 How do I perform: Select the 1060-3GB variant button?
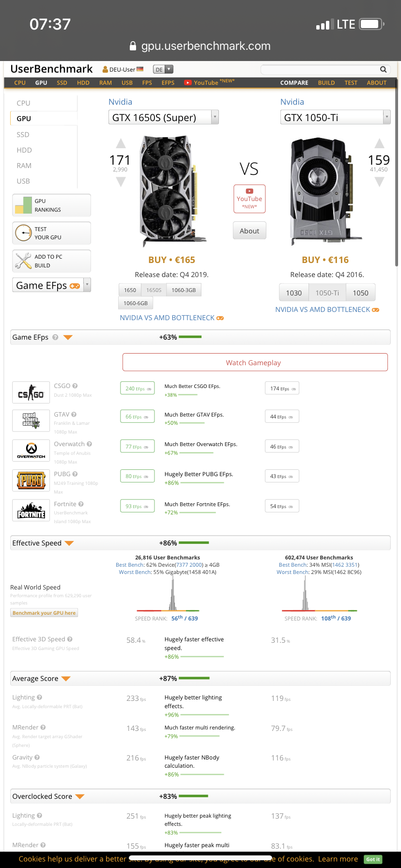[184, 290]
